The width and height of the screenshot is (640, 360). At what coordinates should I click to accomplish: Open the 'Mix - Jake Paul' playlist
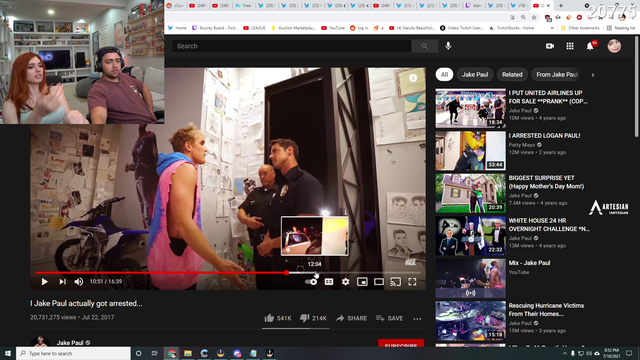(x=529, y=263)
